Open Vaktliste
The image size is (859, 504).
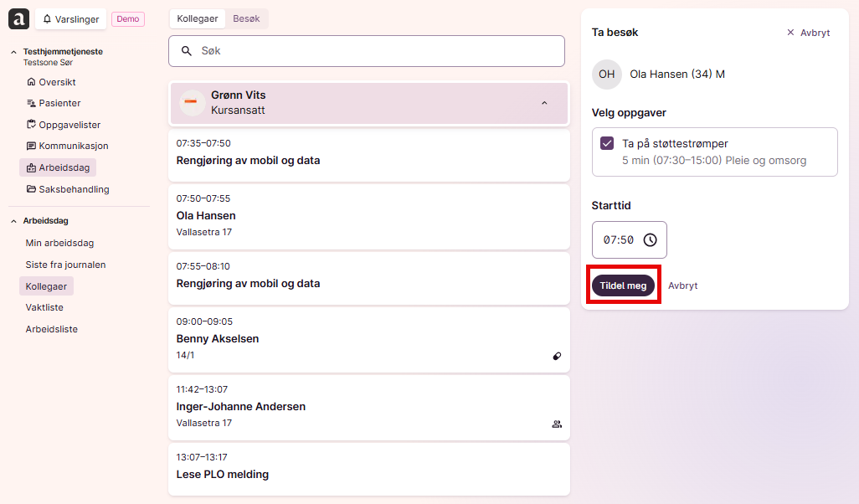pyautogui.click(x=44, y=307)
